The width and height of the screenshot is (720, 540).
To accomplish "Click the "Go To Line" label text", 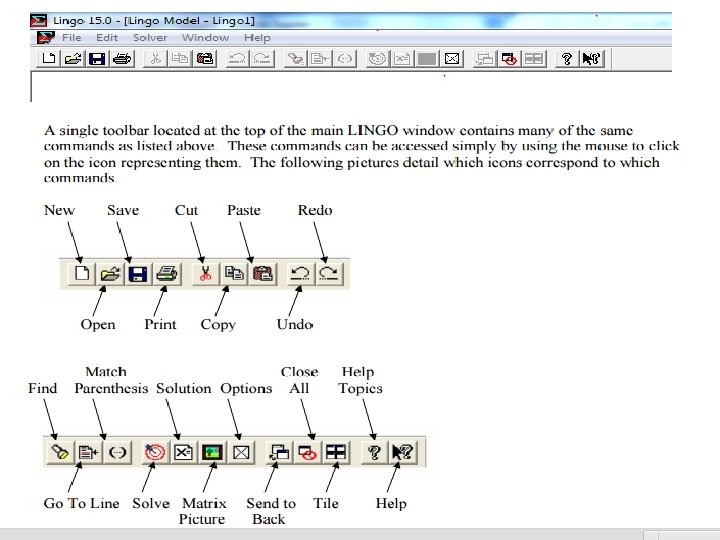I will pyautogui.click(x=81, y=503).
